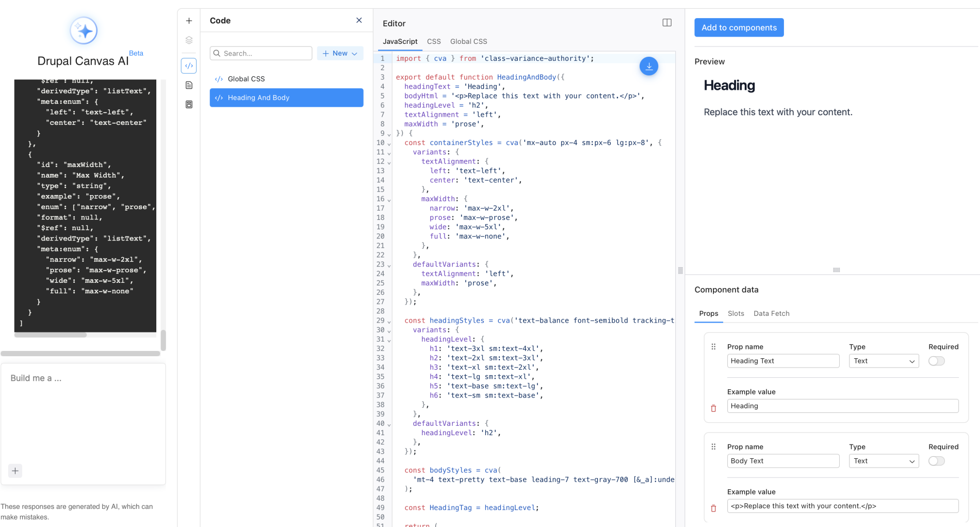
Task: Enable Required for Body Text prop
Action: point(937,461)
